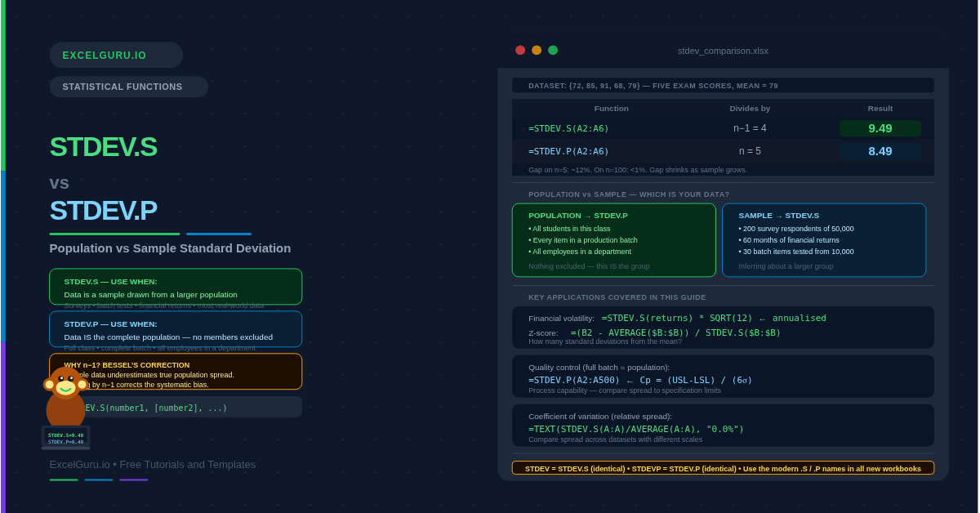Click the Z-score formula line
Viewport: 980px width, 513px height.
coord(675,332)
